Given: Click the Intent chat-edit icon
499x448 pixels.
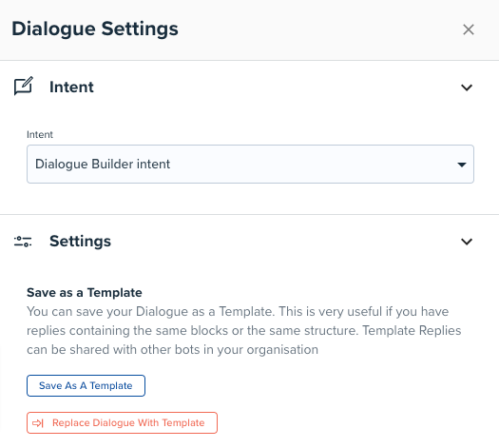Looking at the screenshot, I should coord(23,86).
